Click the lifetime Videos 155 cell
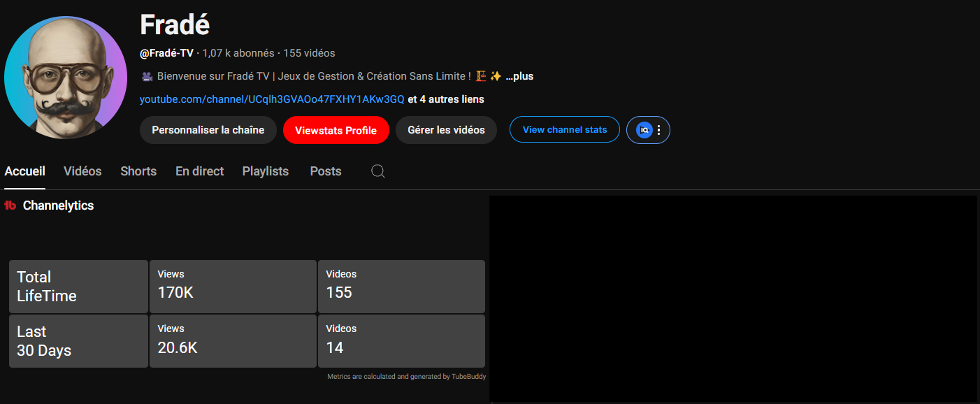 point(401,287)
